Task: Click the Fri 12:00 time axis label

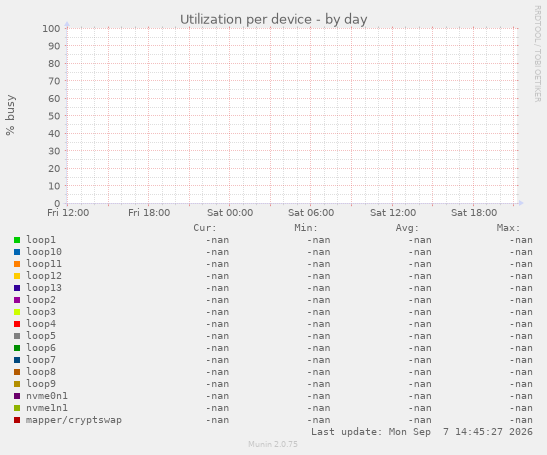Action: tap(68, 212)
